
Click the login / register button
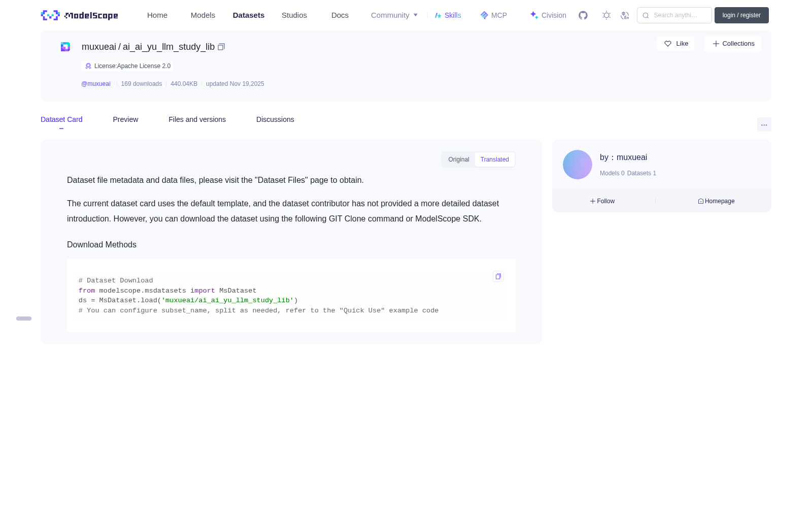pos(741,15)
